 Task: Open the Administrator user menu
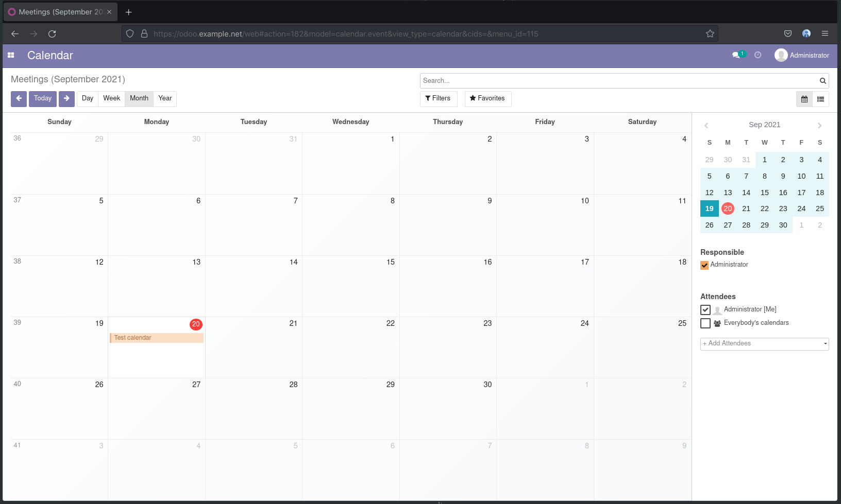(802, 55)
